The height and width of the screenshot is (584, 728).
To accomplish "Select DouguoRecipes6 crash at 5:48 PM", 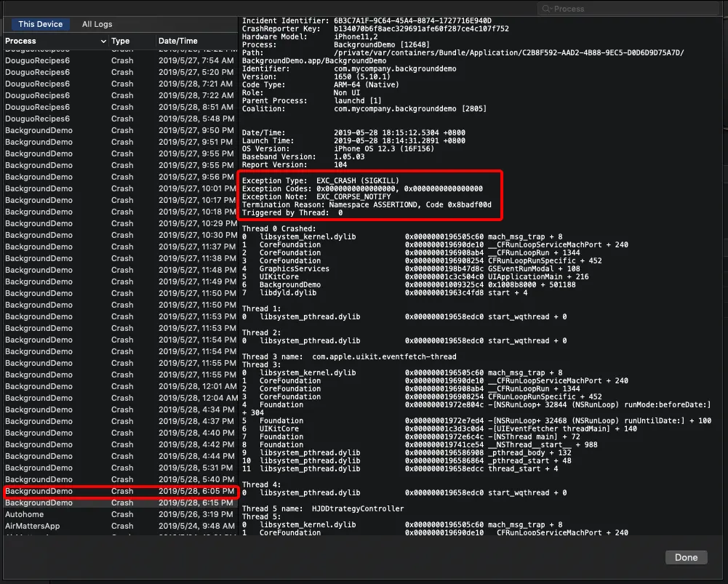I will click(121, 119).
